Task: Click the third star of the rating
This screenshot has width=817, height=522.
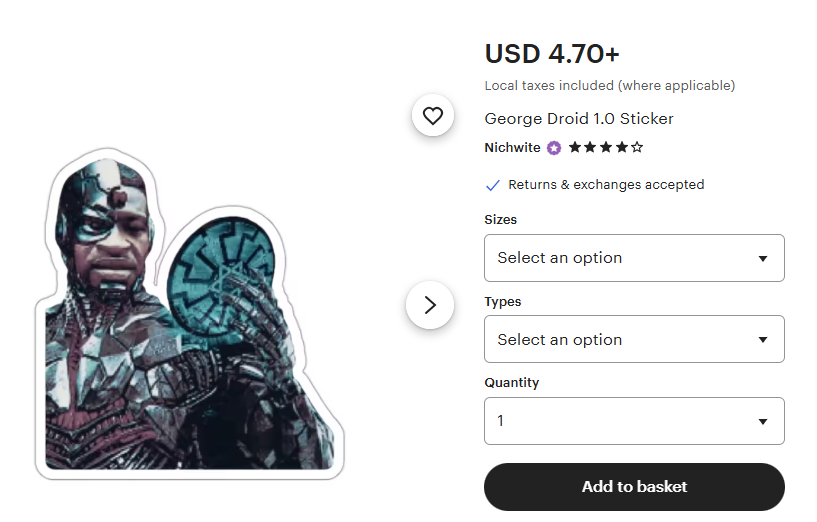Action: [x=605, y=147]
